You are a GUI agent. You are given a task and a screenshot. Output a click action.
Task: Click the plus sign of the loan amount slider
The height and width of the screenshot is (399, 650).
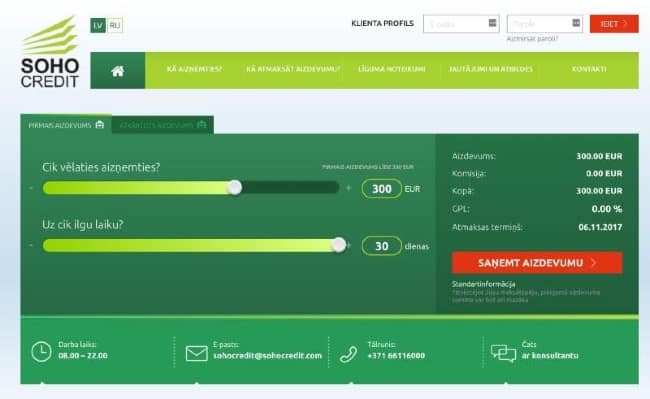click(x=349, y=188)
